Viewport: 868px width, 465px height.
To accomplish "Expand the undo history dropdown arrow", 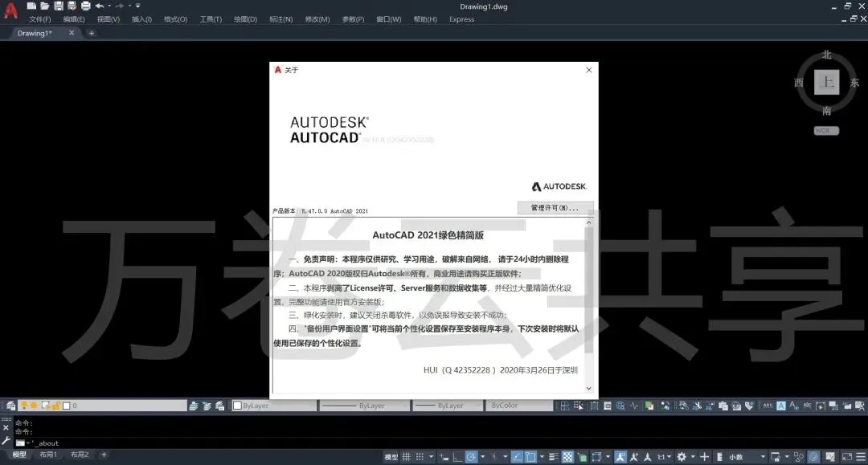I will [x=109, y=6].
